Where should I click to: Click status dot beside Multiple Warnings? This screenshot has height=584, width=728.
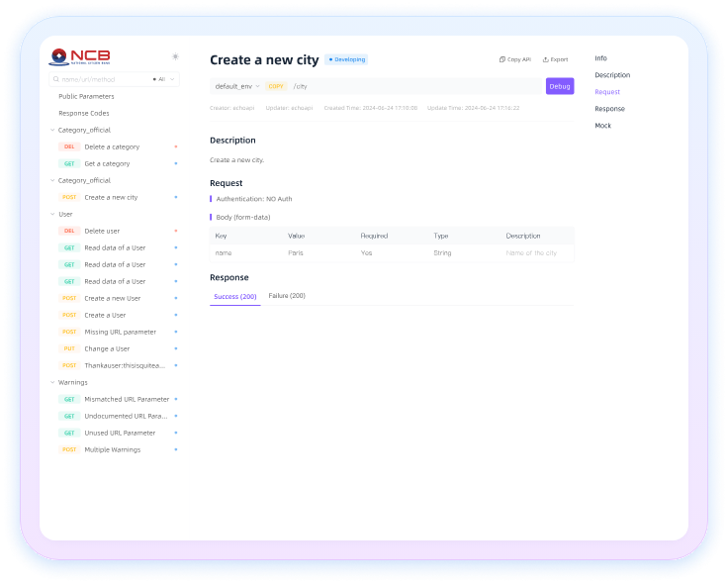pos(176,449)
